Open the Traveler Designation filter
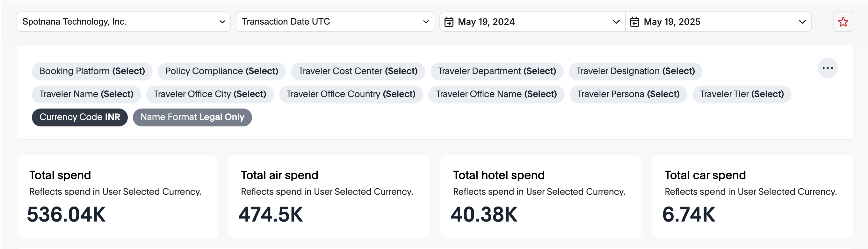This screenshot has width=868, height=249. coord(635,71)
